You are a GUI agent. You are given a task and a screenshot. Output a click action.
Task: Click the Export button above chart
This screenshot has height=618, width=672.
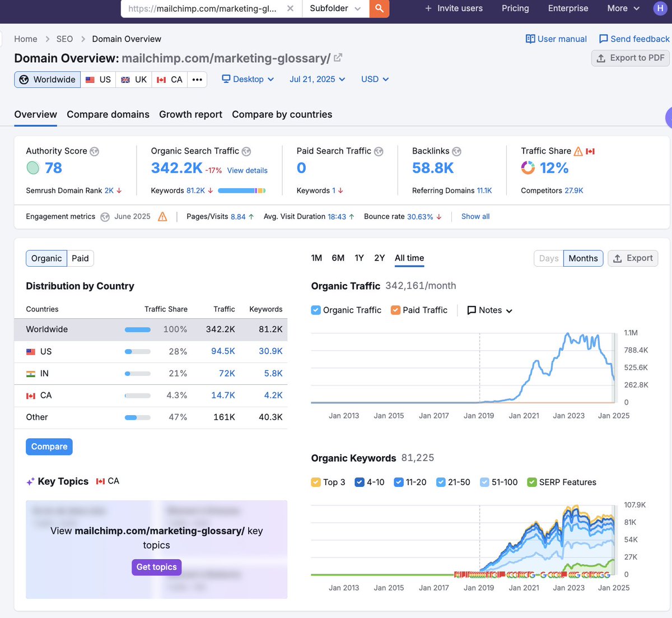pos(633,258)
